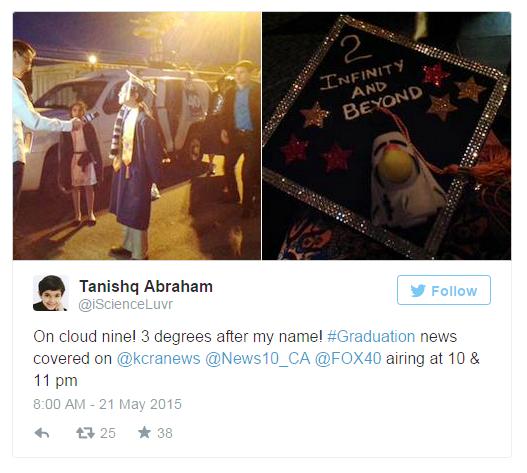
Task: Click the favorites count 38
Action: click(x=165, y=433)
